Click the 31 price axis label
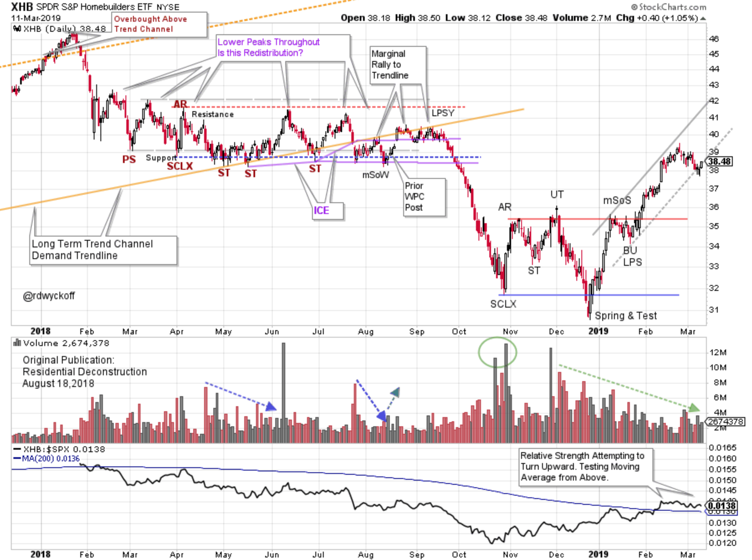Screen dimensions: 752x560 tap(714, 310)
